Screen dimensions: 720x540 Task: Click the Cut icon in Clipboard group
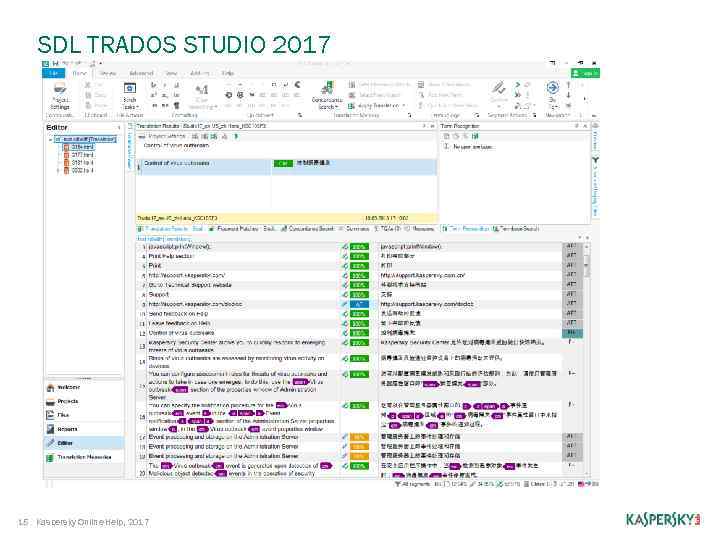[x=88, y=85]
